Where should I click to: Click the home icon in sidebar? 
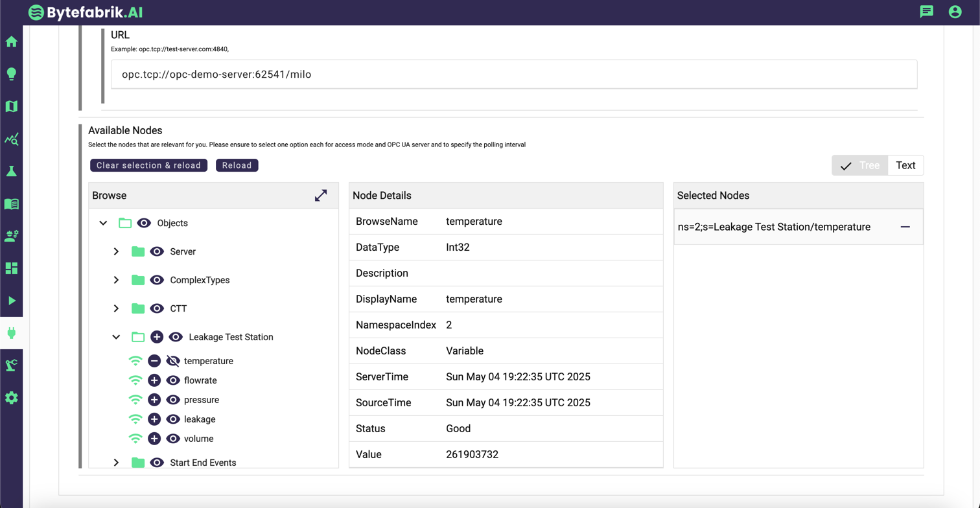click(x=11, y=42)
